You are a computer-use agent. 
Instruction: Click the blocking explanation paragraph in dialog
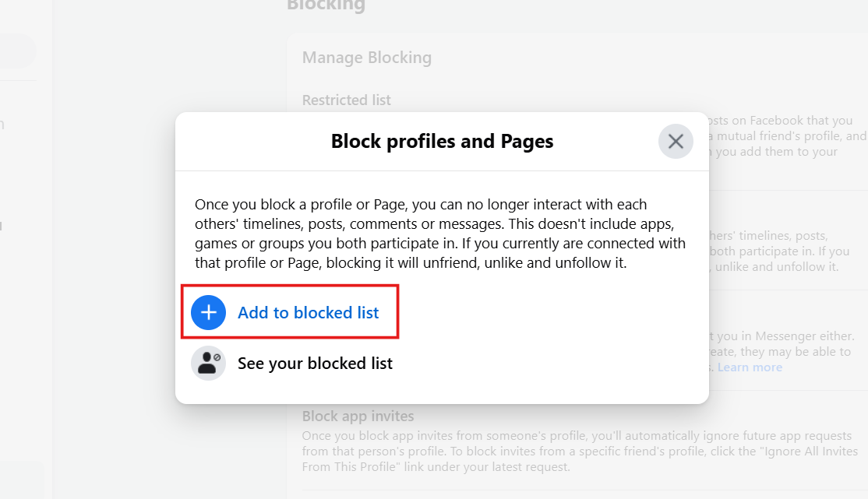click(440, 234)
